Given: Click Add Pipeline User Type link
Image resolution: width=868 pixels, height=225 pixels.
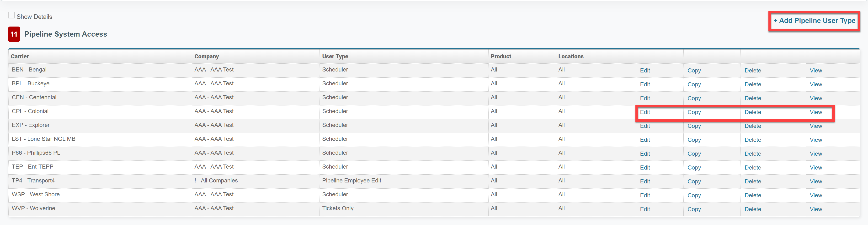Looking at the screenshot, I should pyautogui.click(x=814, y=21).
